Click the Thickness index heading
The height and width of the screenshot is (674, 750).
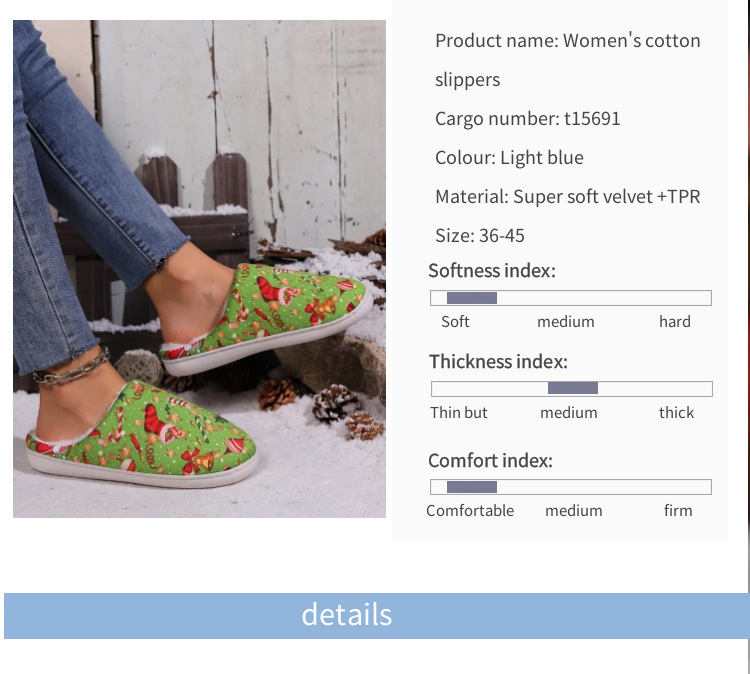(x=498, y=362)
